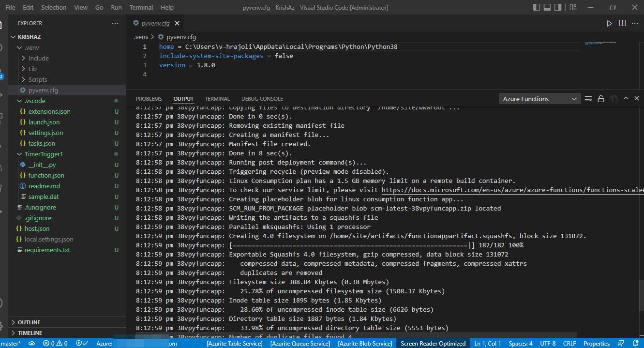644x348 pixels.
Task: Switch to the TERMINAL panel tab
Action: pyautogui.click(x=217, y=99)
